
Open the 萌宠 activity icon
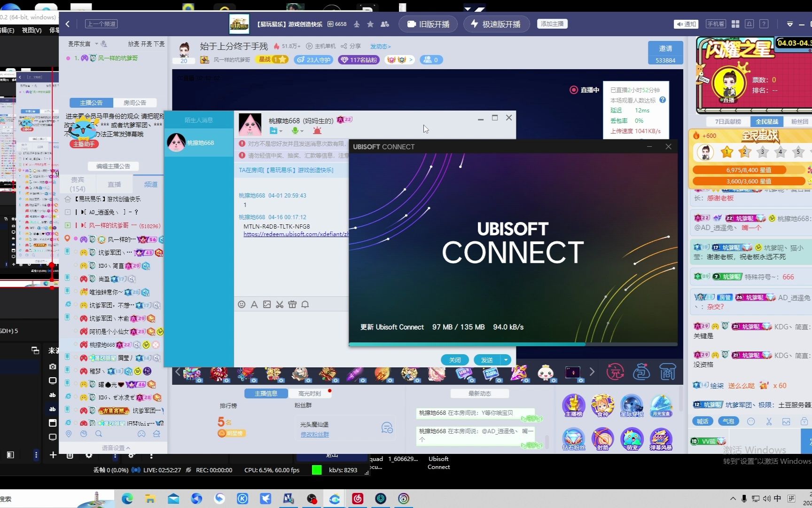tap(632, 439)
